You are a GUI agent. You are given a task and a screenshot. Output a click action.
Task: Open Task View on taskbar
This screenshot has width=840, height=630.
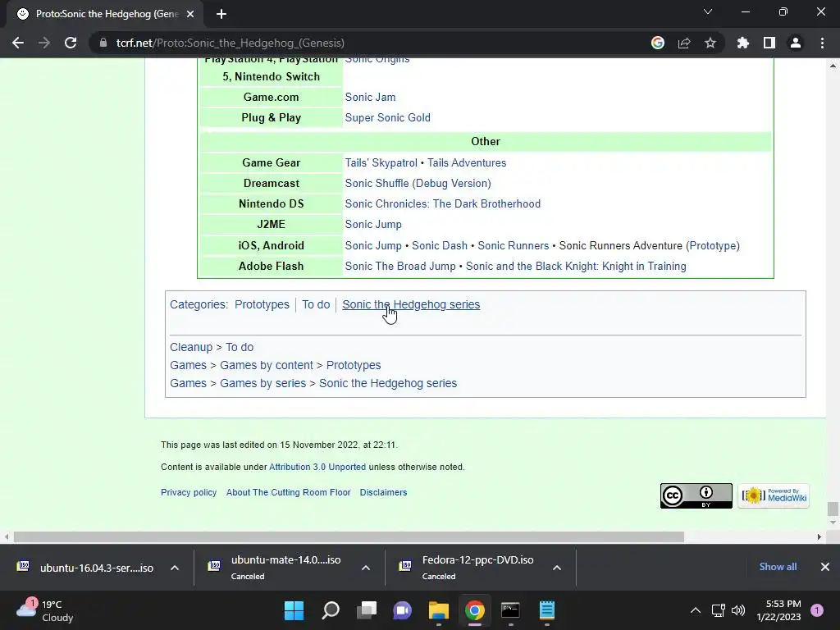[367, 610]
